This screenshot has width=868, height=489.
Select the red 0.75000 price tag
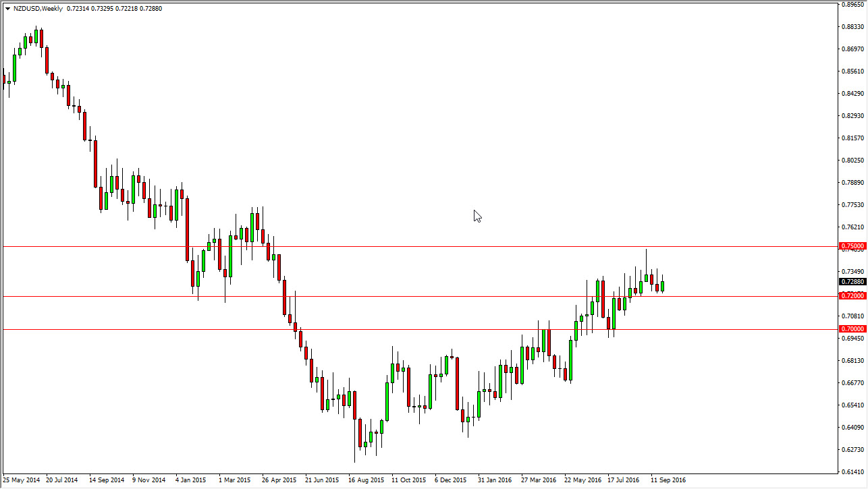(853, 246)
